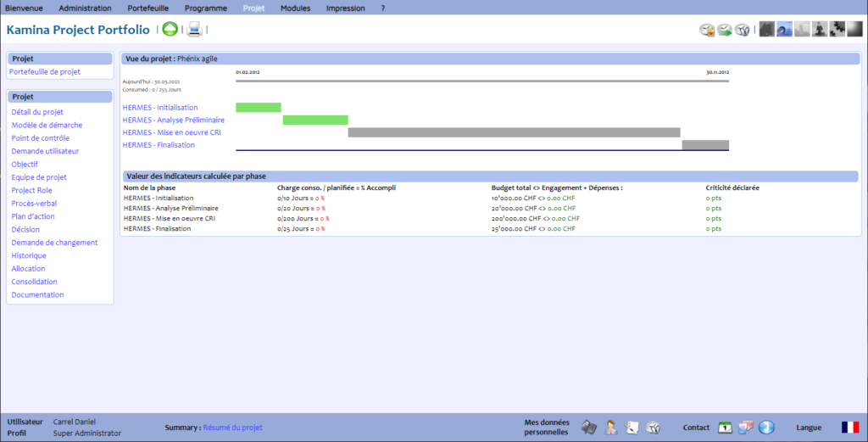The image size is (868, 442).
Task: Click the grey Mise en oeuvre CRI bar
Action: 514,132
